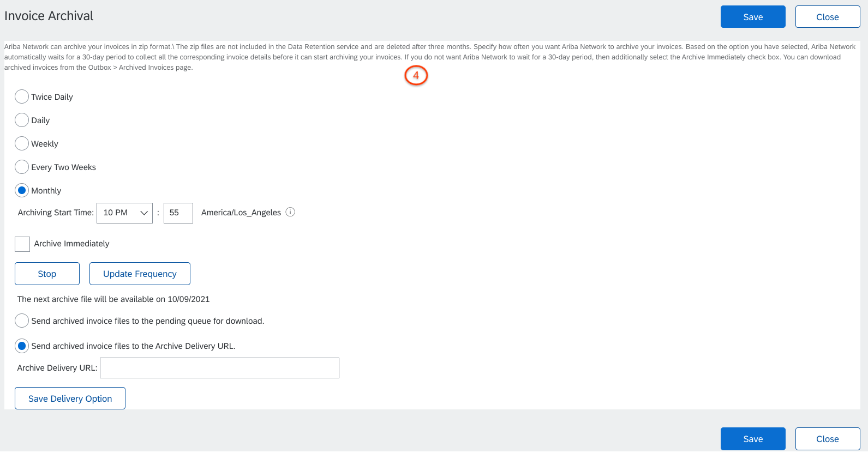Click the next archive file date text
Image resolution: width=868 pixels, height=453 pixels.
(113, 299)
